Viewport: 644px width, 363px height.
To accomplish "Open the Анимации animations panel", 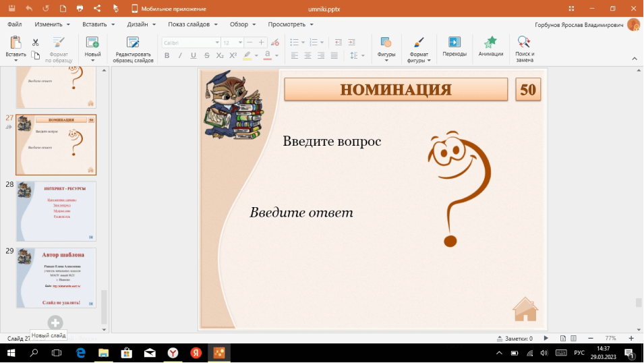I will (x=490, y=47).
